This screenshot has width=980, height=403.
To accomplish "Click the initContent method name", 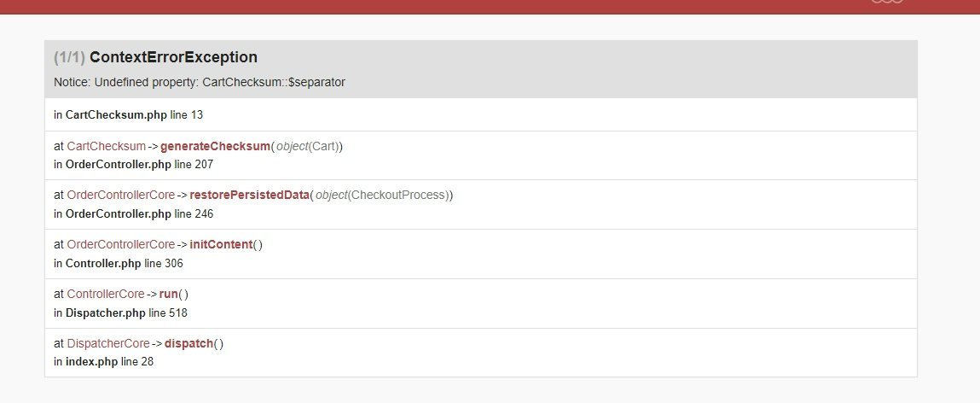I will 221,245.
